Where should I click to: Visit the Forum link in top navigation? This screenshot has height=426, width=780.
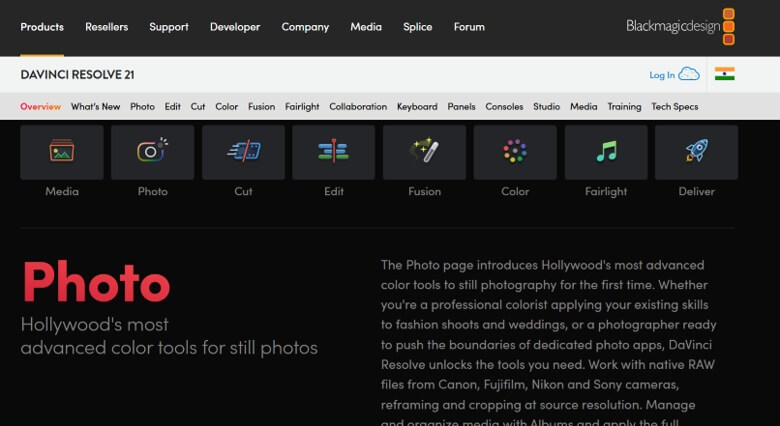(469, 27)
